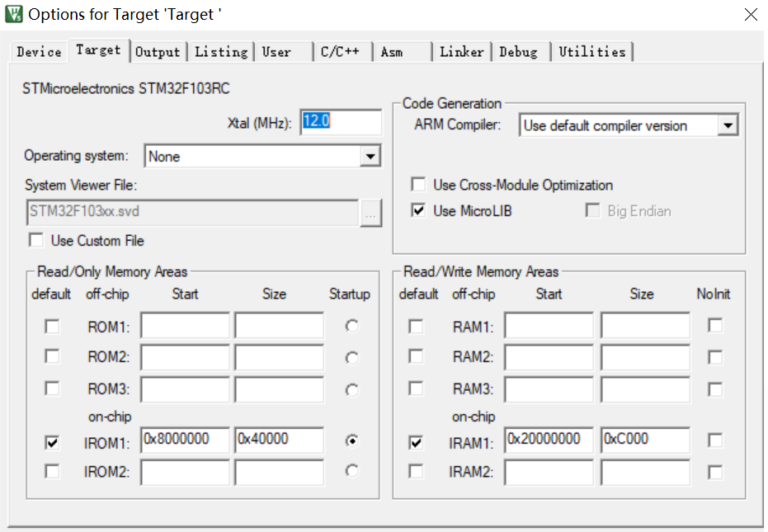This screenshot has width=768, height=532.
Task: Check the IROM2 default checkbox
Action: point(52,471)
